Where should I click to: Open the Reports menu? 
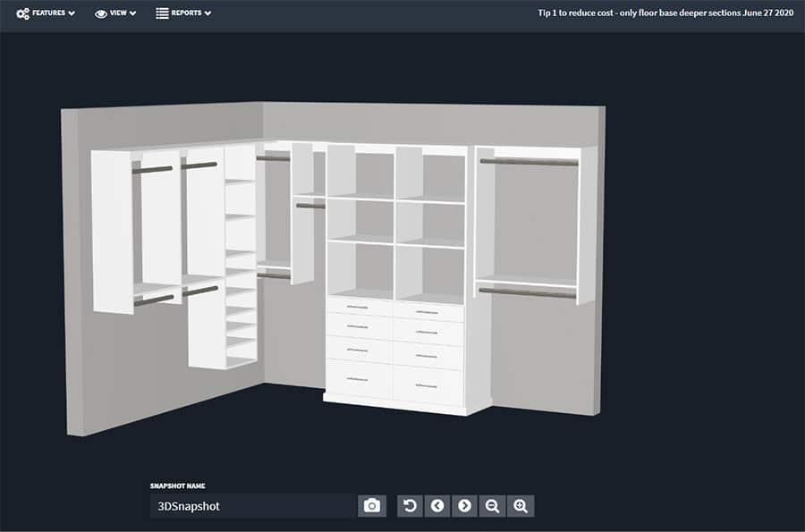[x=183, y=13]
